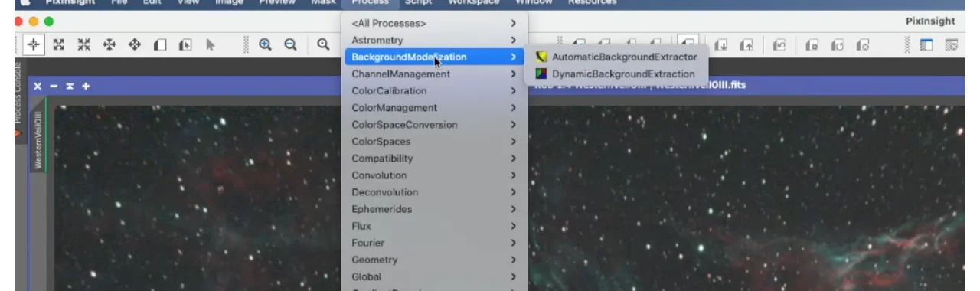Expand the Global submenu arrow

click(x=513, y=276)
